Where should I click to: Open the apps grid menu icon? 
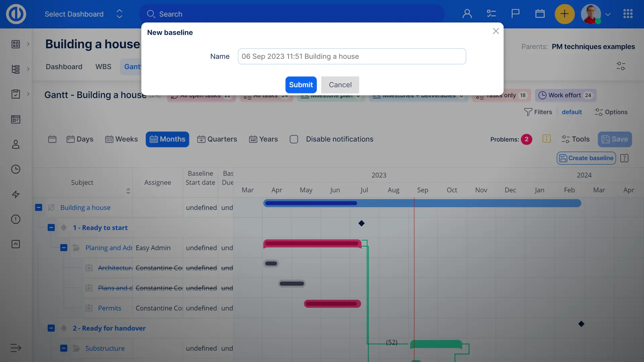click(628, 14)
